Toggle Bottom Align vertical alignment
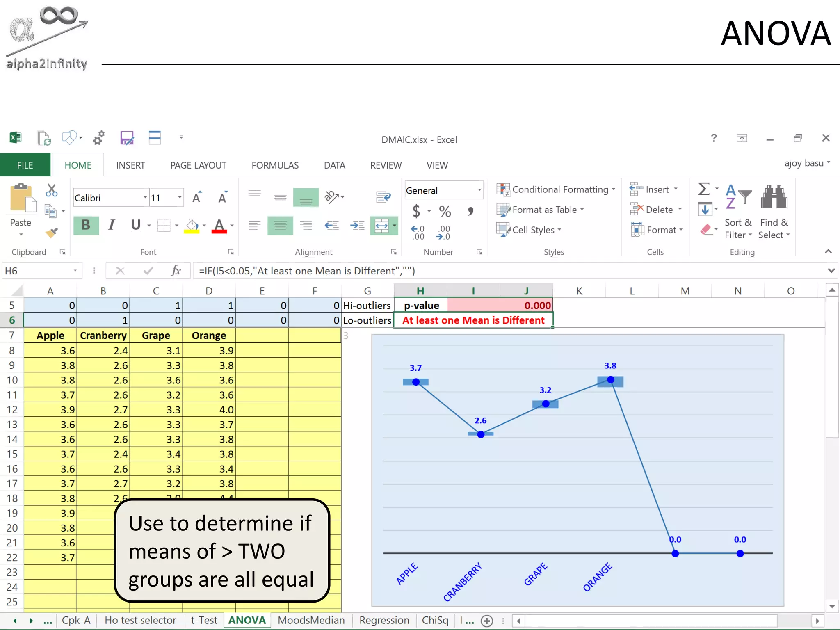This screenshot has height=630, width=840. click(x=306, y=197)
